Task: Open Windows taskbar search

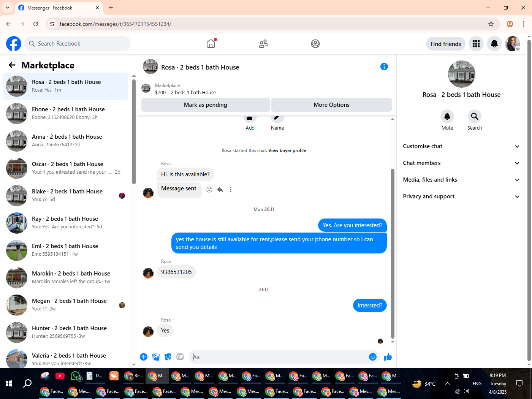Action: (x=27, y=383)
